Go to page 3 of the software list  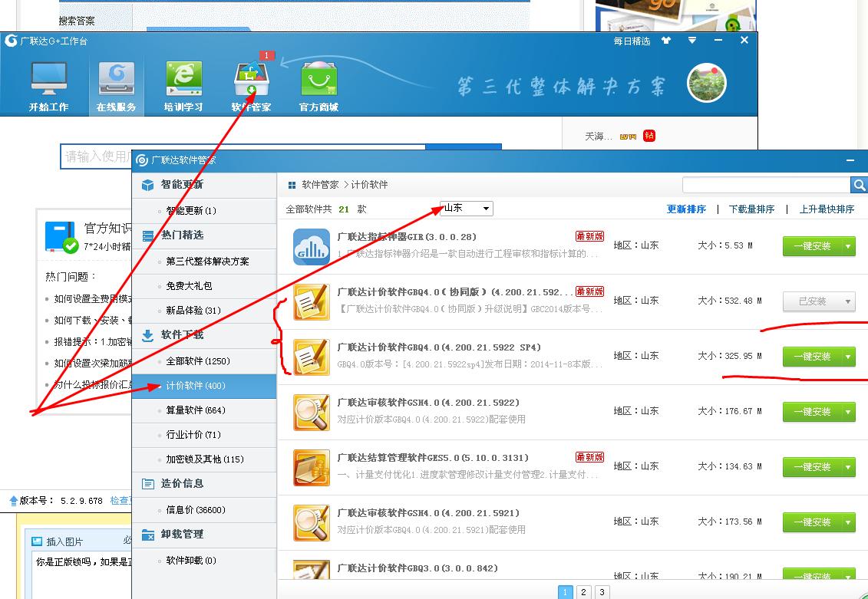click(x=602, y=592)
